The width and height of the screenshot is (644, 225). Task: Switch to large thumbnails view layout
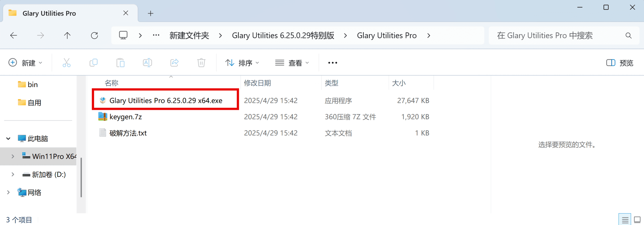[637, 220]
